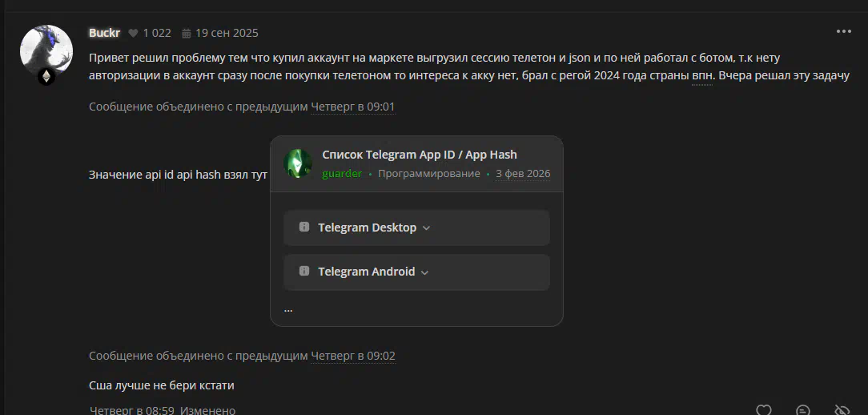Click the ellipsis at the preview card bottom
Viewport: 868px width, 415px height.
288,309
